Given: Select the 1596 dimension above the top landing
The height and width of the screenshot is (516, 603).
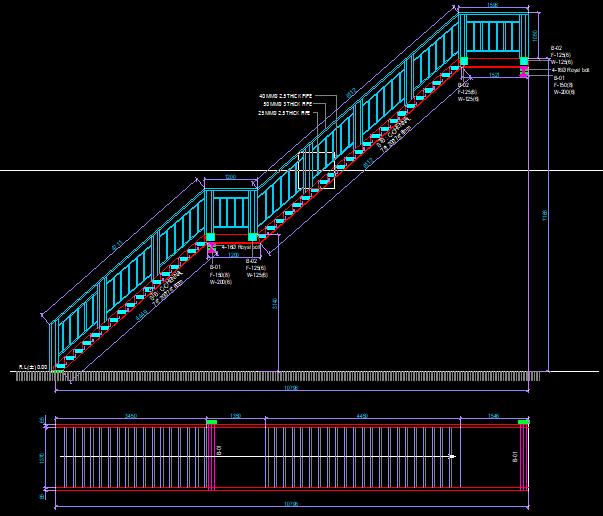Looking at the screenshot, I should click(x=492, y=6).
